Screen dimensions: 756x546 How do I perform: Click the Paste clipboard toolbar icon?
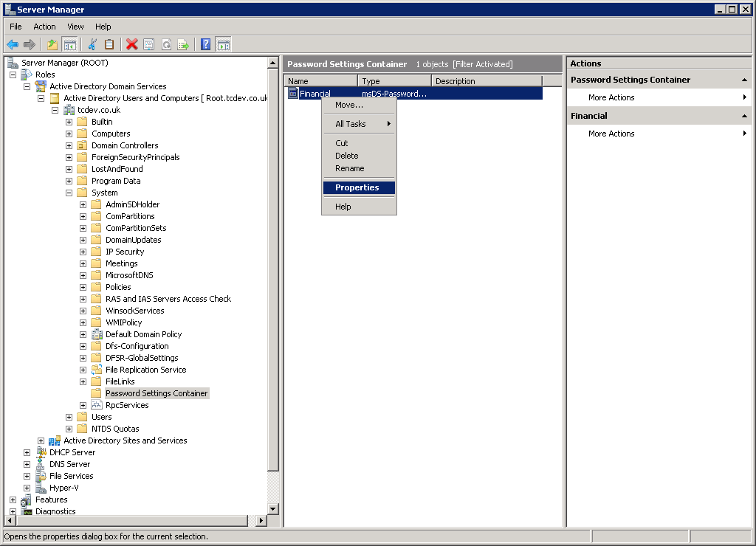tap(109, 45)
